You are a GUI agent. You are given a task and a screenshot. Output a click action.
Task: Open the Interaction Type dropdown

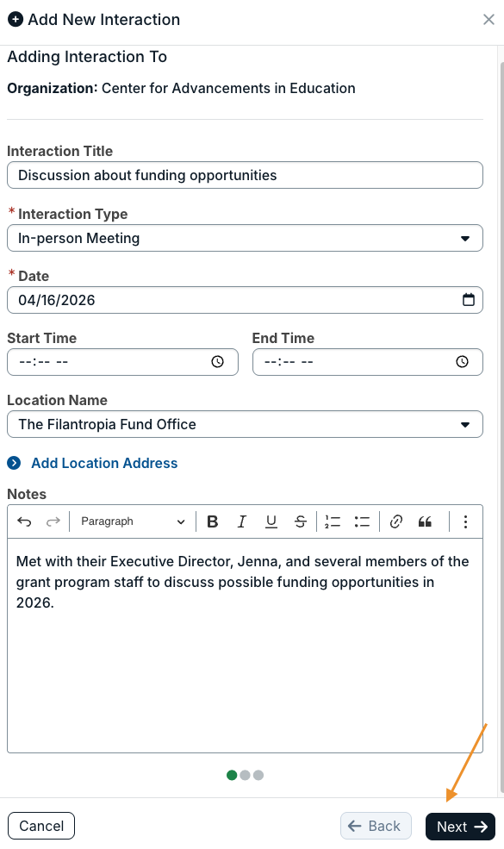[245, 238]
